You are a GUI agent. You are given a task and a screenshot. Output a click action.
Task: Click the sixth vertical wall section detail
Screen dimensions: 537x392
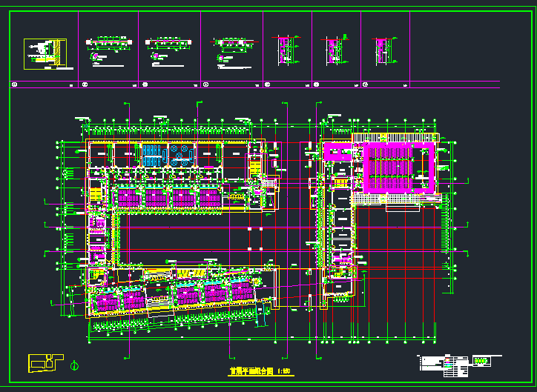coord(333,50)
